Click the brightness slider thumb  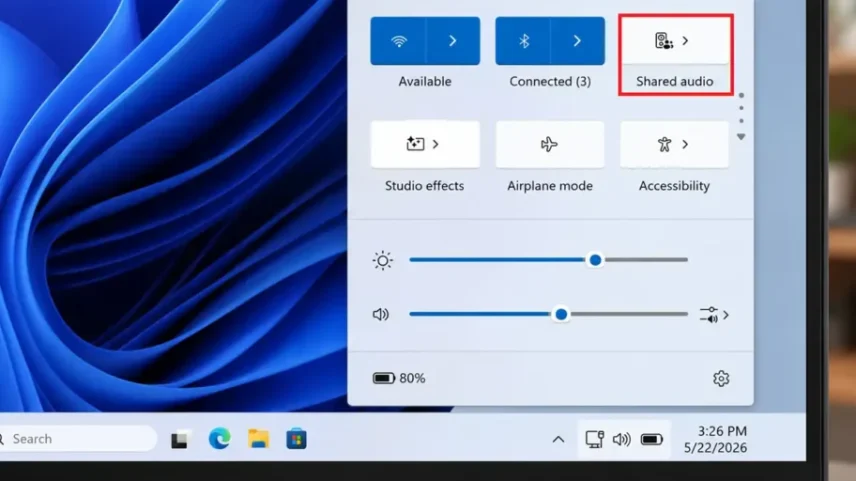(x=596, y=260)
